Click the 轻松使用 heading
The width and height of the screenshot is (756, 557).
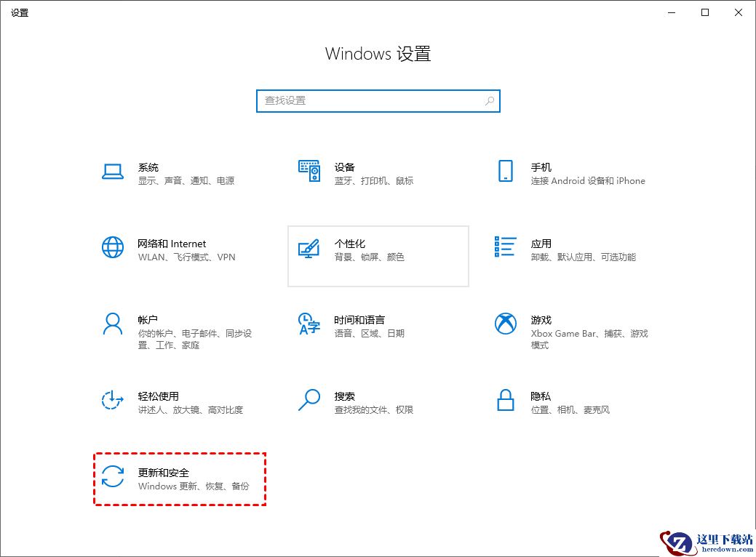coord(158,396)
